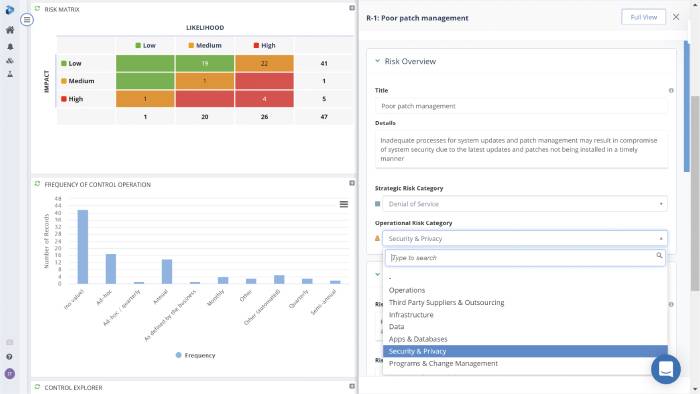The height and width of the screenshot is (394, 700).
Task: Click the Low impact High likelihood cell 22
Action: click(x=264, y=63)
